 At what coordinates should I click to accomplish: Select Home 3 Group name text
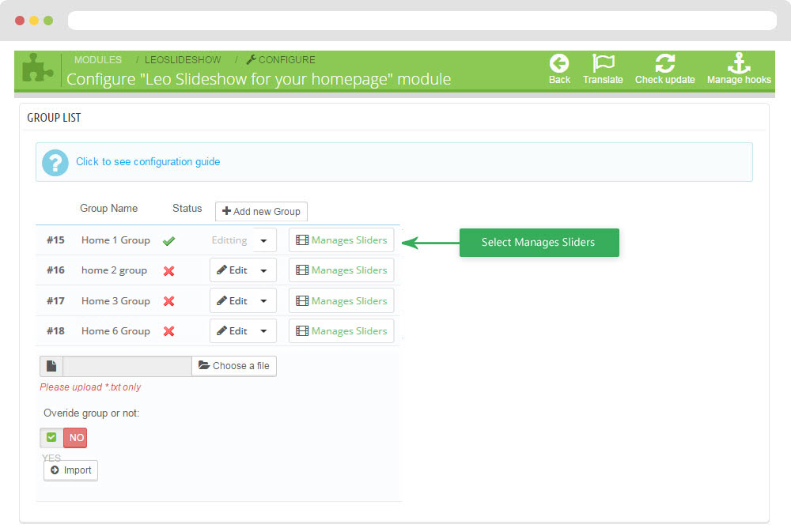[115, 301]
